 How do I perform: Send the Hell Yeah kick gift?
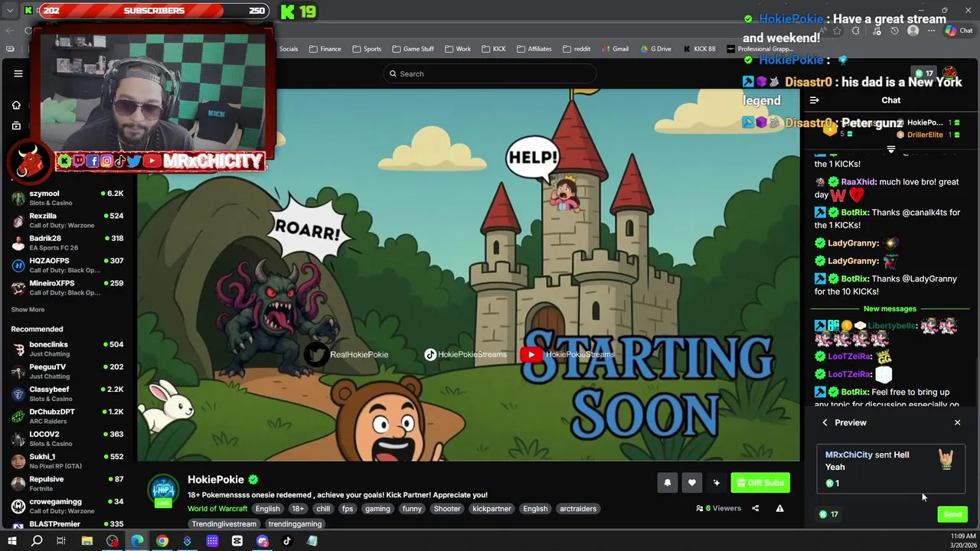(x=952, y=514)
